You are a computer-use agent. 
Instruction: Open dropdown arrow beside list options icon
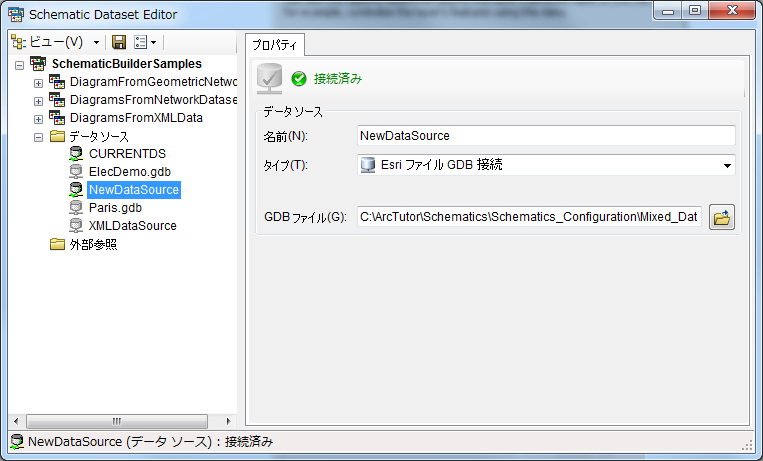click(x=154, y=43)
